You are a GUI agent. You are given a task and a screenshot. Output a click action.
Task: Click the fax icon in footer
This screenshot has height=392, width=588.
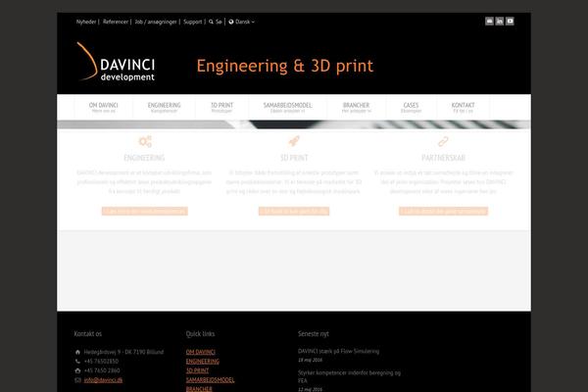pos(77,370)
